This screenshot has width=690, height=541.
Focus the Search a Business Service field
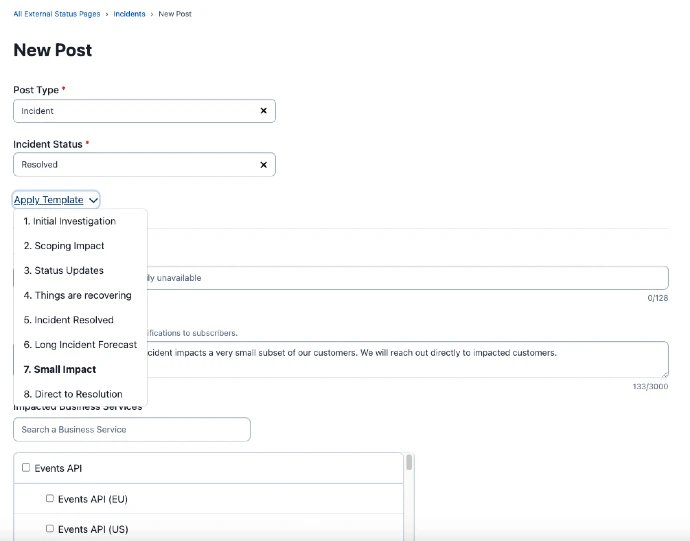132,430
